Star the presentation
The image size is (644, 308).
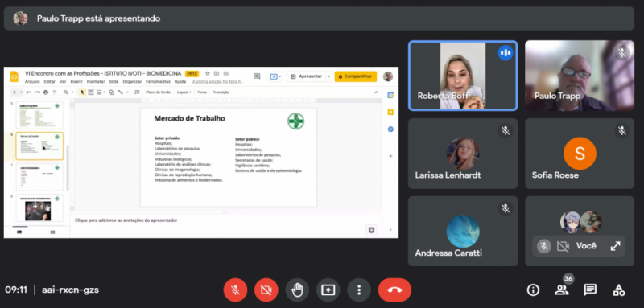(x=208, y=74)
